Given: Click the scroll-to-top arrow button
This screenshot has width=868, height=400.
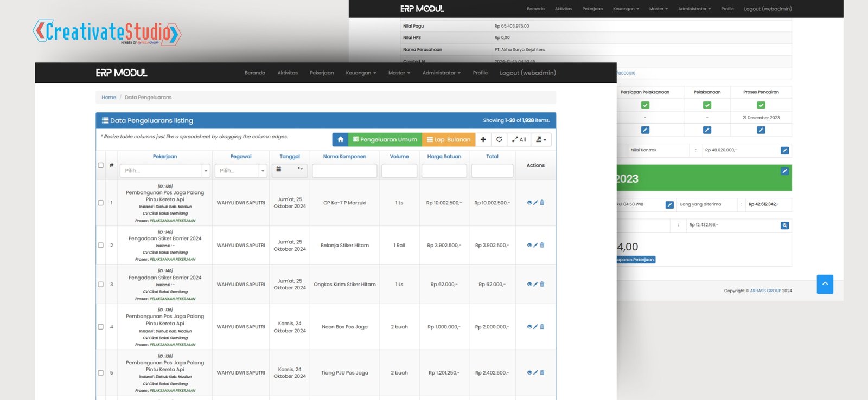Looking at the screenshot, I should (x=825, y=284).
